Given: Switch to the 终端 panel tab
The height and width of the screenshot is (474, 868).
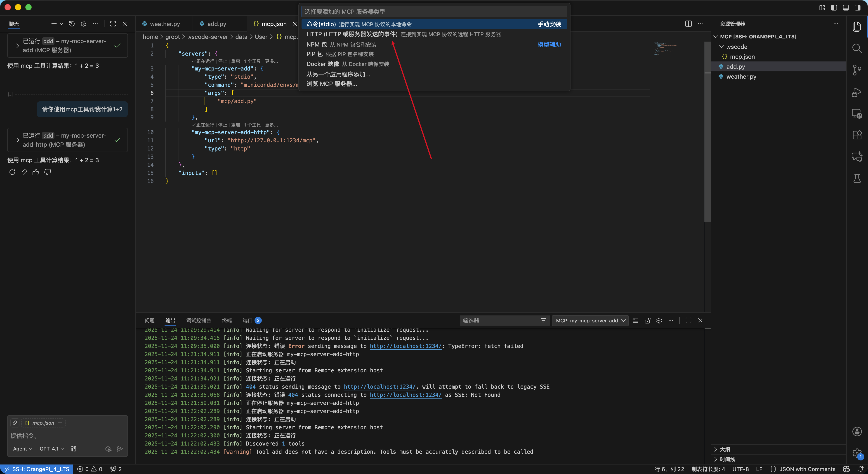Looking at the screenshot, I should coord(227,320).
